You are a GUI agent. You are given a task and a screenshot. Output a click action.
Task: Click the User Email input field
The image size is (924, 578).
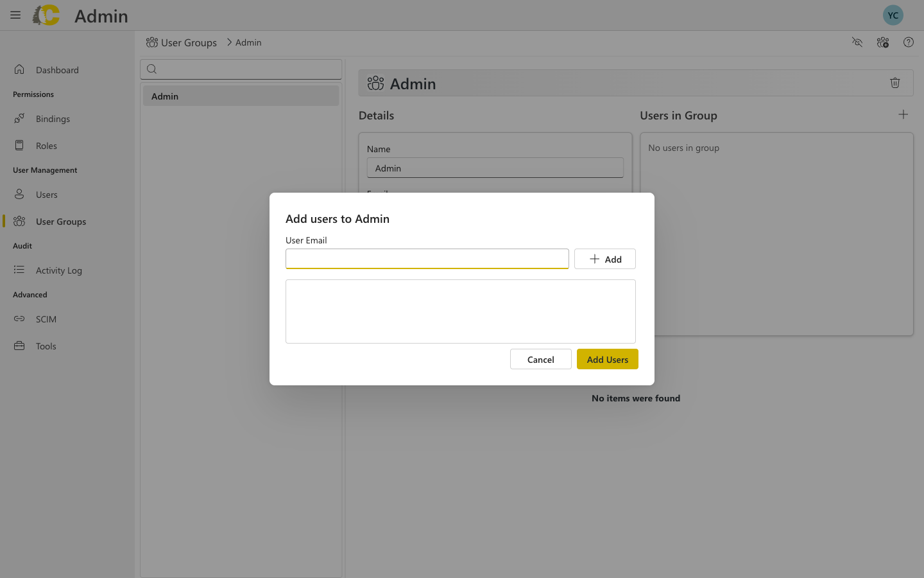pos(427,258)
